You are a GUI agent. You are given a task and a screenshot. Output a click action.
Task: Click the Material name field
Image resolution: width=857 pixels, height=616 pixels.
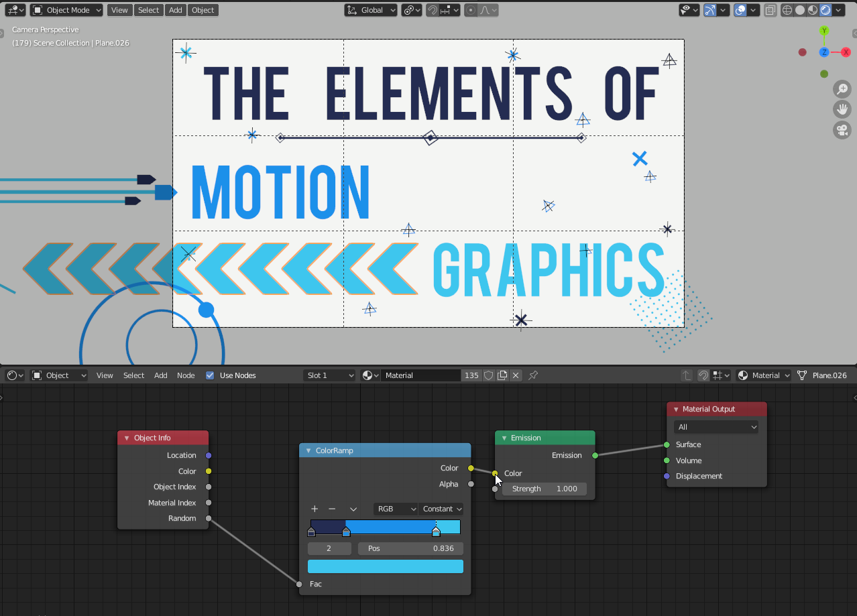tap(421, 375)
